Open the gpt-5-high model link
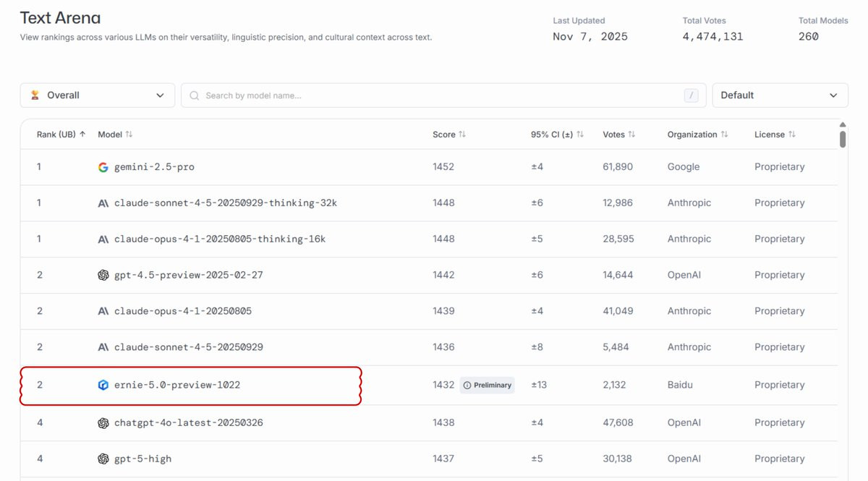868x481 pixels. click(142, 459)
